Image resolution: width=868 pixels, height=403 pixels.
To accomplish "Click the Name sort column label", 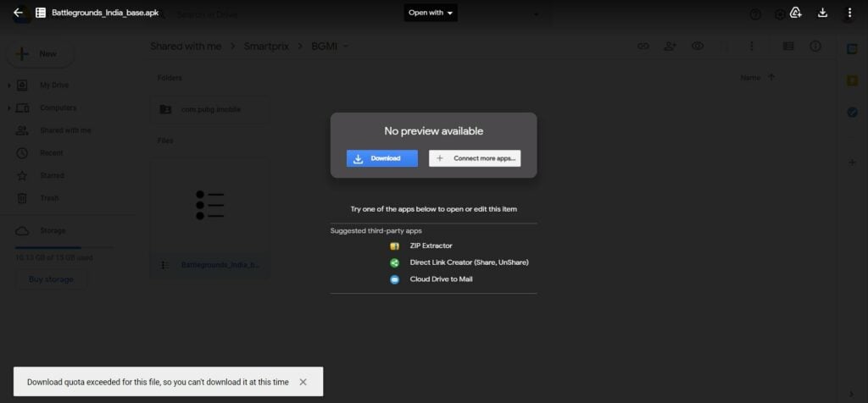I will point(750,78).
